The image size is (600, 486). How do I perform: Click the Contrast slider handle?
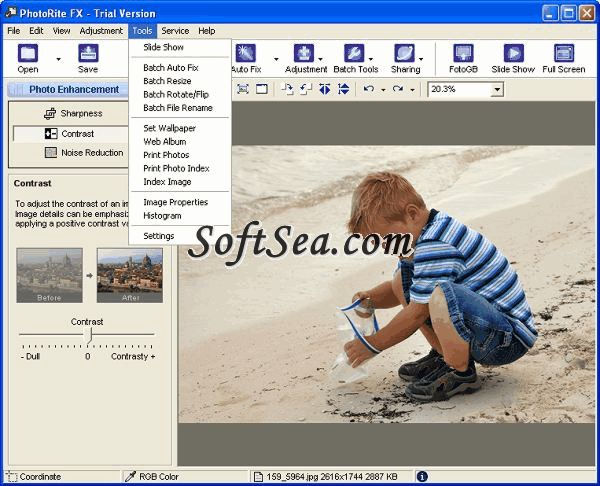tap(89, 336)
